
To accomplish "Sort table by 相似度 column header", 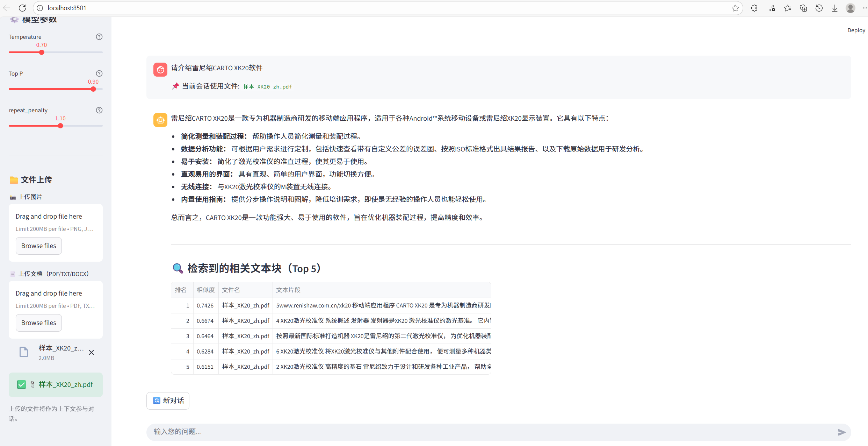I will coord(206,290).
